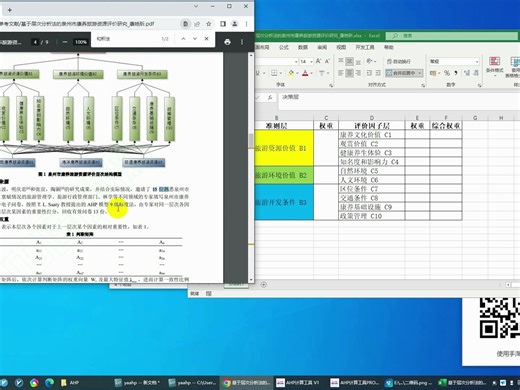Apply bottom vertical alignment
Viewport: 520px width, 390px height.
pyautogui.click(x=358, y=61)
